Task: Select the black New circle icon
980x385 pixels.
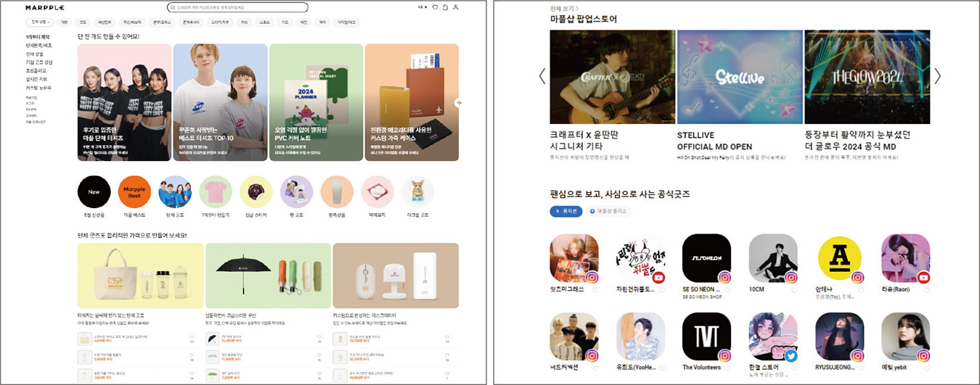Action: (x=94, y=192)
